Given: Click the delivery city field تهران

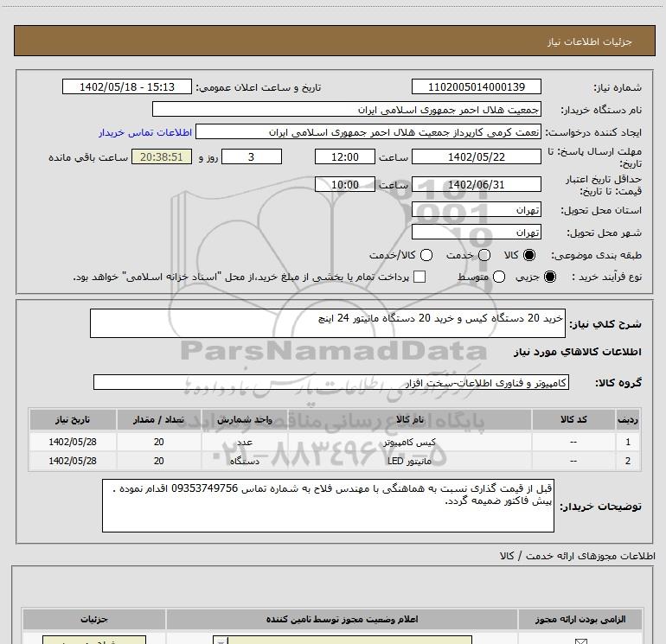Looking at the screenshot, I should [476, 232].
